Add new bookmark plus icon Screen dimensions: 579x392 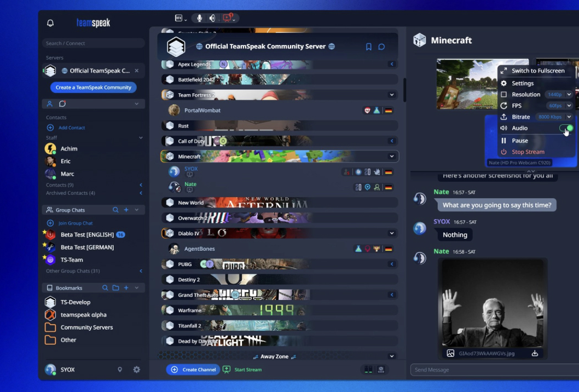pos(126,288)
